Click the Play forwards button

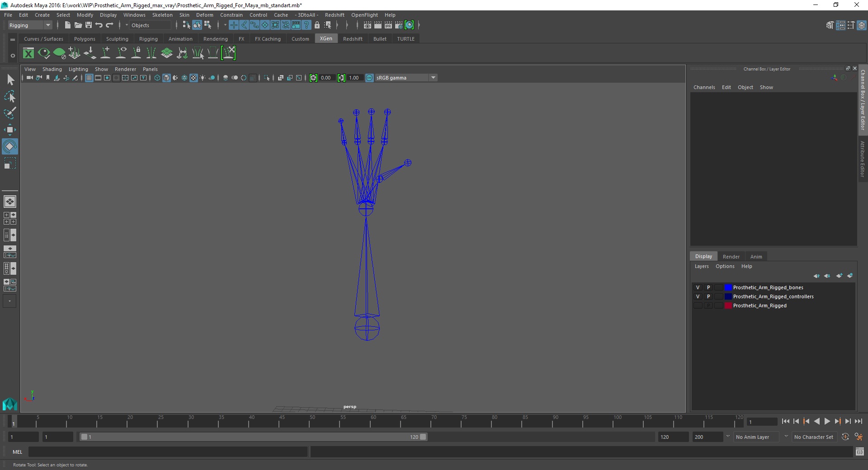pyautogui.click(x=827, y=421)
